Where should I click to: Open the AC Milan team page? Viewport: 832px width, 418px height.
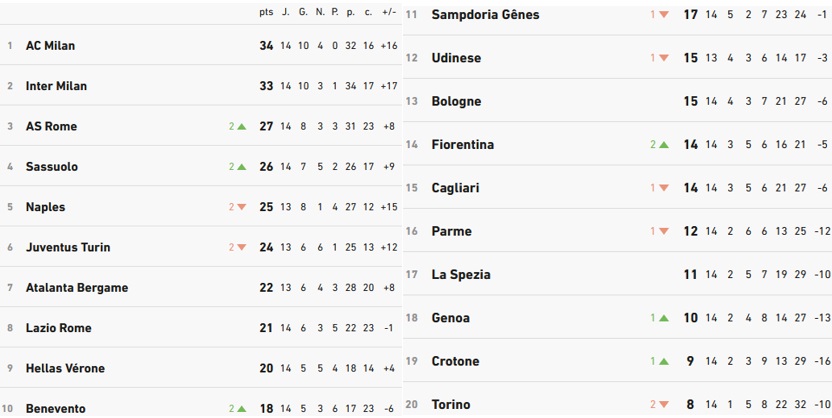[x=50, y=46]
